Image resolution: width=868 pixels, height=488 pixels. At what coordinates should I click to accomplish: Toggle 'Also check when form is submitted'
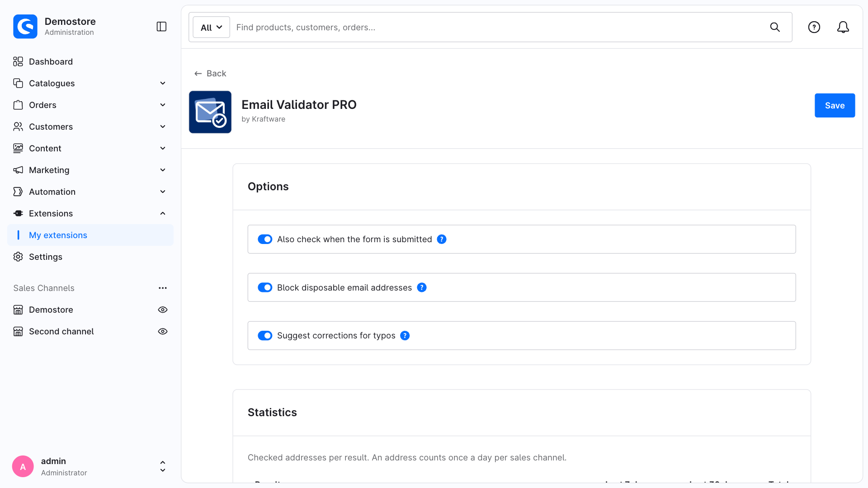265,239
